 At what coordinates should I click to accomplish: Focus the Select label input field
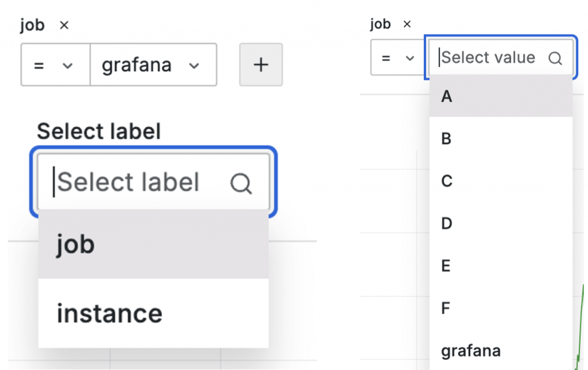pyautogui.click(x=138, y=182)
